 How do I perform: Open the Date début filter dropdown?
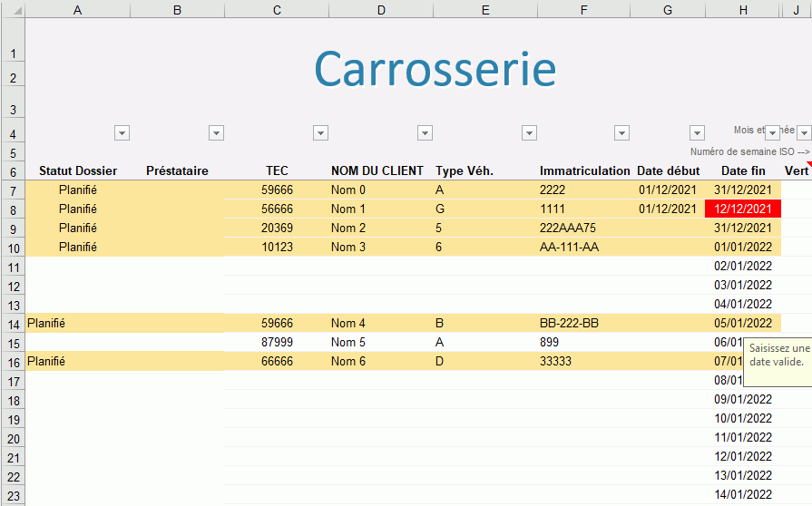coord(697,133)
